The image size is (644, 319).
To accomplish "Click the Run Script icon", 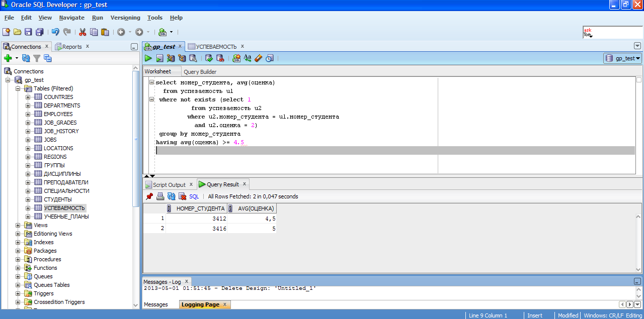I will (x=159, y=58).
